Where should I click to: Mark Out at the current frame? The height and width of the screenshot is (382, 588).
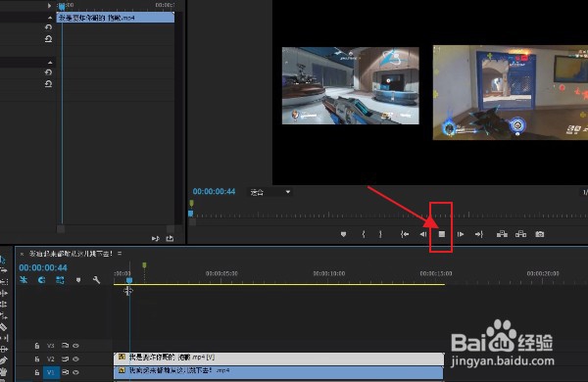(380, 234)
